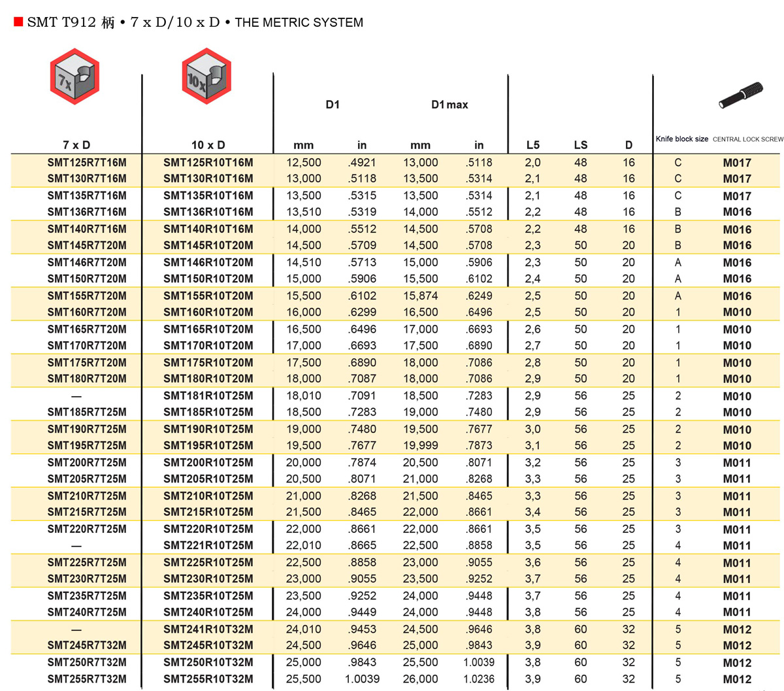Select part number SMT181R10T25M
The image size is (784, 691).
tap(208, 396)
